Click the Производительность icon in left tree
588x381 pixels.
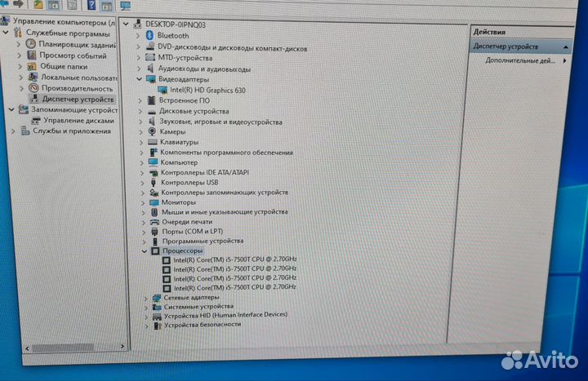click(33, 88)
